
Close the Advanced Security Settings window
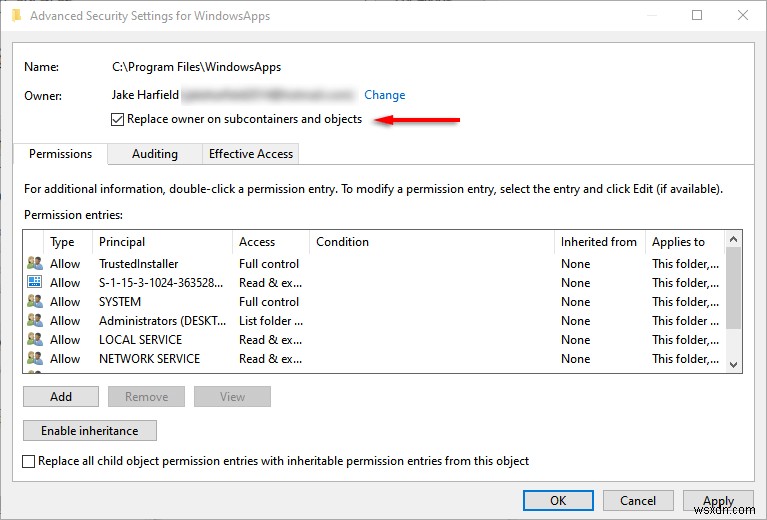click(x=743, y=15)
